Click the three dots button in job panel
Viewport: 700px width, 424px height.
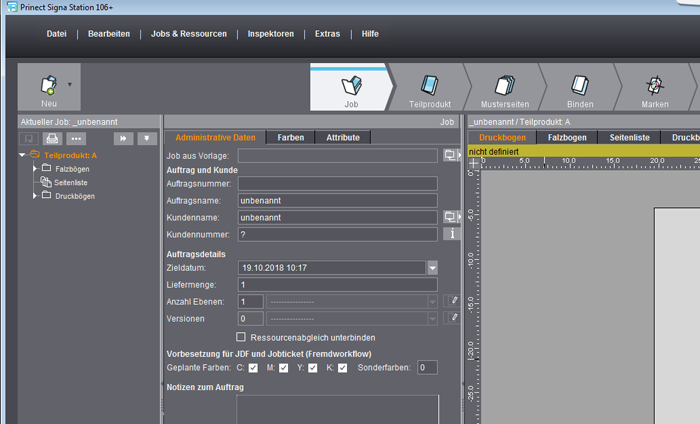(76, 139)
